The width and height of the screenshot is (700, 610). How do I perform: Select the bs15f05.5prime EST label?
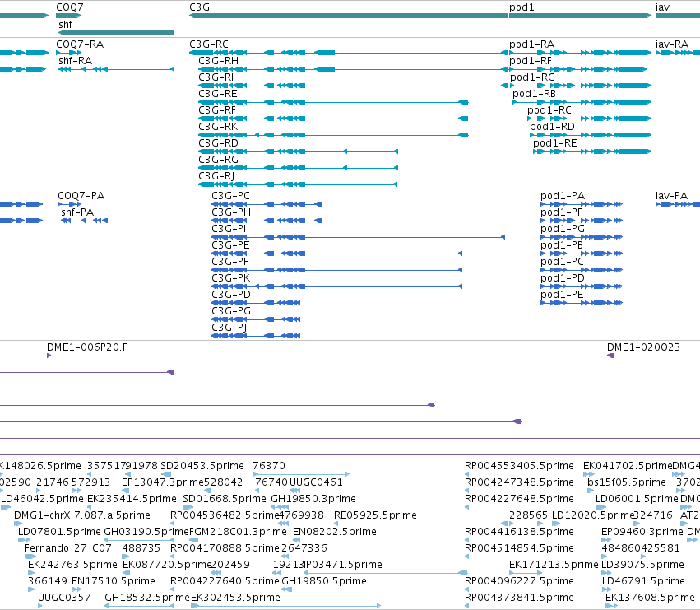(627, 482)
